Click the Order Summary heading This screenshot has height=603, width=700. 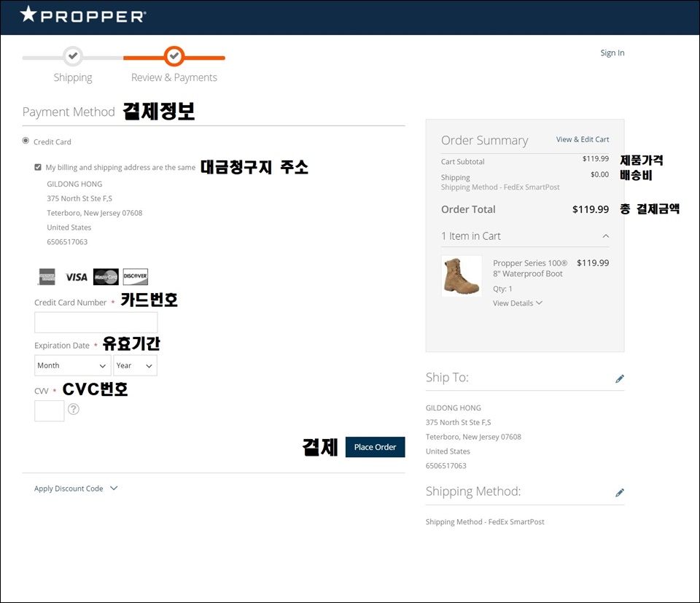(x=484, y=141)
